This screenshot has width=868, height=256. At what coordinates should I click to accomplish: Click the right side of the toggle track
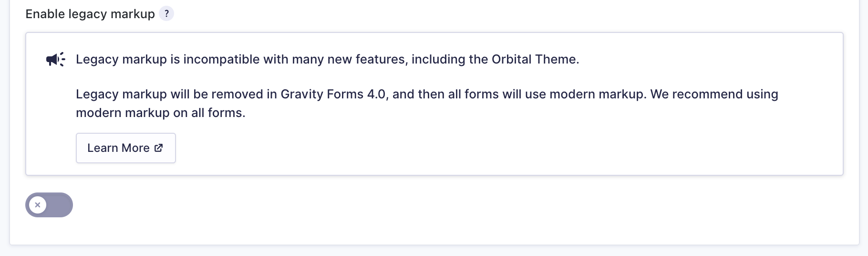coord(61,205)
